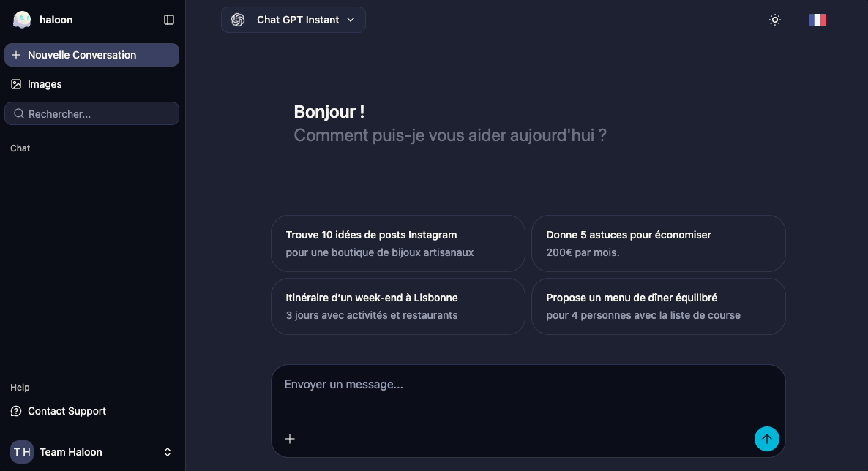Change language using the French flag
Image resolution: width=868 pixels, height=471 pixels.
[x=818, y=20]
